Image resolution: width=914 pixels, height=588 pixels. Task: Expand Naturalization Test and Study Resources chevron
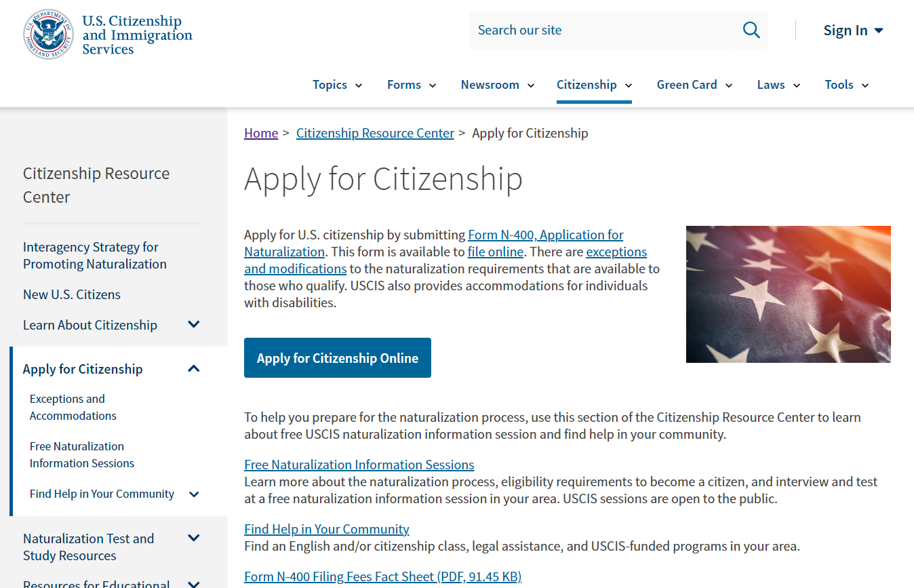point(194,538)
